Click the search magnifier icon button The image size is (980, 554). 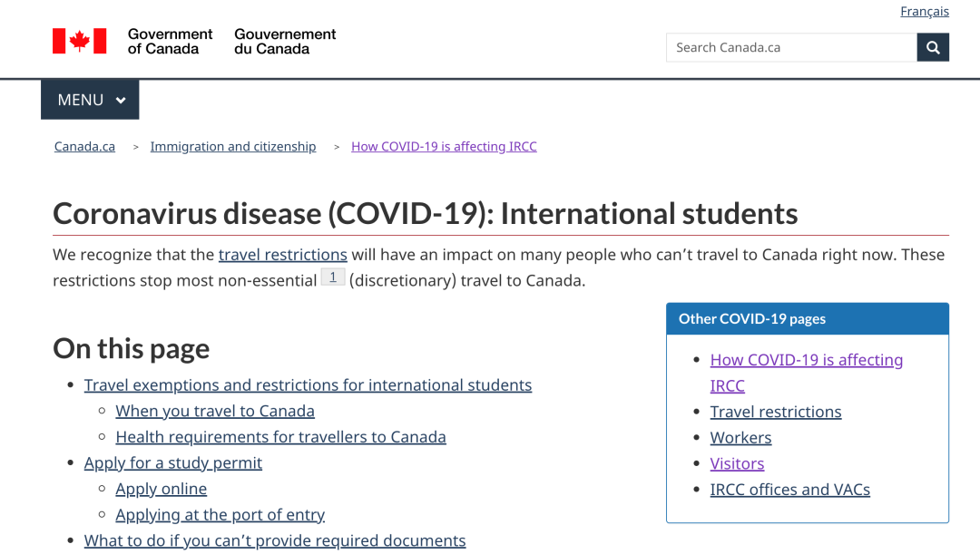[933, 47]
